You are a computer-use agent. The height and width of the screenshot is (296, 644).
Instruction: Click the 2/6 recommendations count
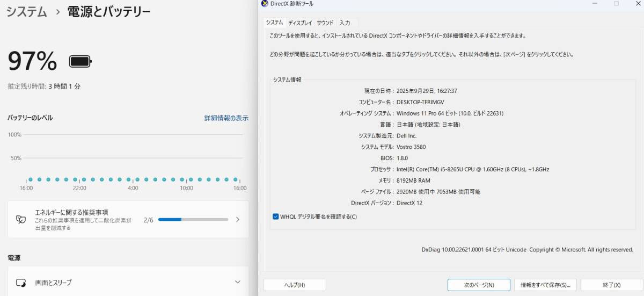(149, 220)
